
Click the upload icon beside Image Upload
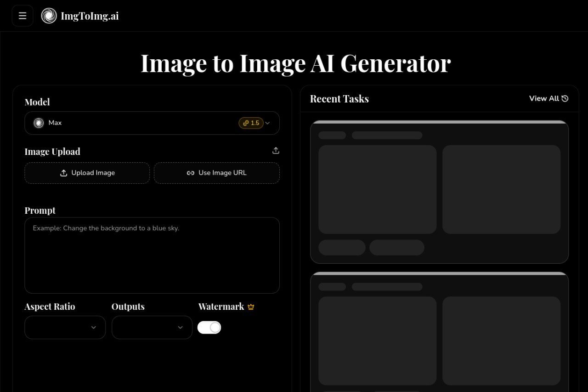276,151
